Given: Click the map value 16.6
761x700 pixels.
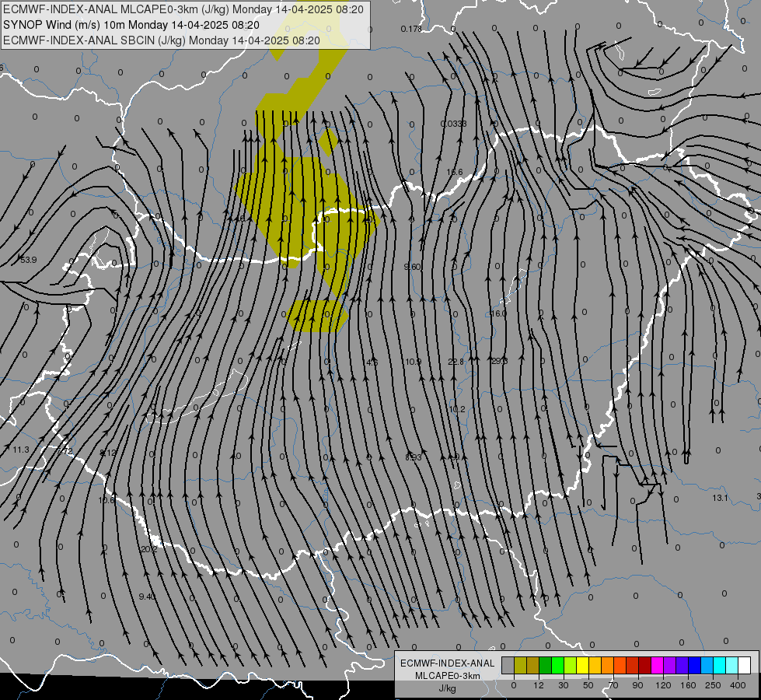Looking at the screenshot, I should coord(454,172).
